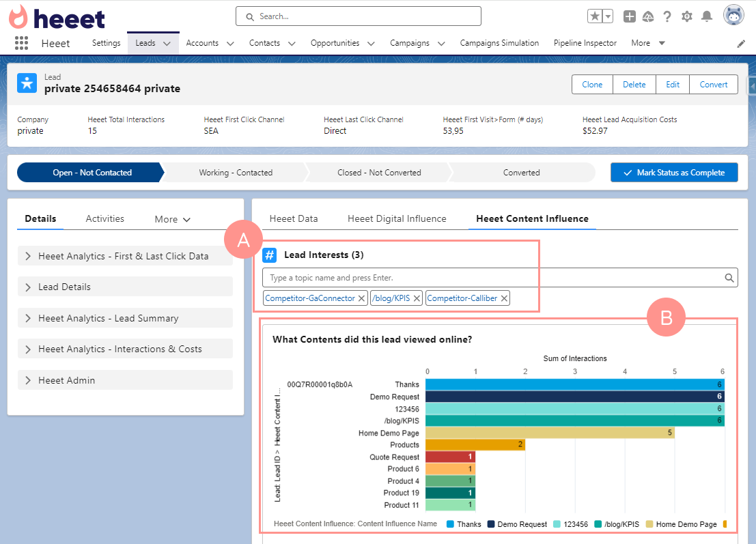Switch to the Heeet Data tab
The image size is (756, 544).
point(294,218)
